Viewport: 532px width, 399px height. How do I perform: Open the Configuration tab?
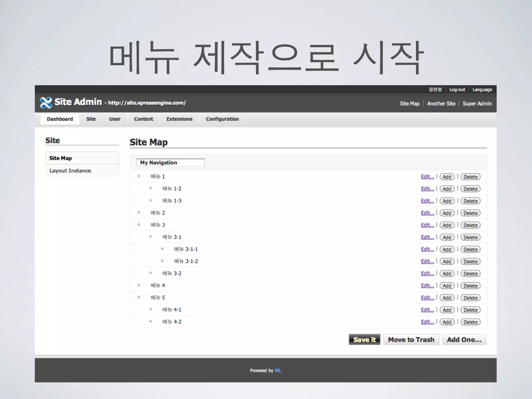coord(222,119)
